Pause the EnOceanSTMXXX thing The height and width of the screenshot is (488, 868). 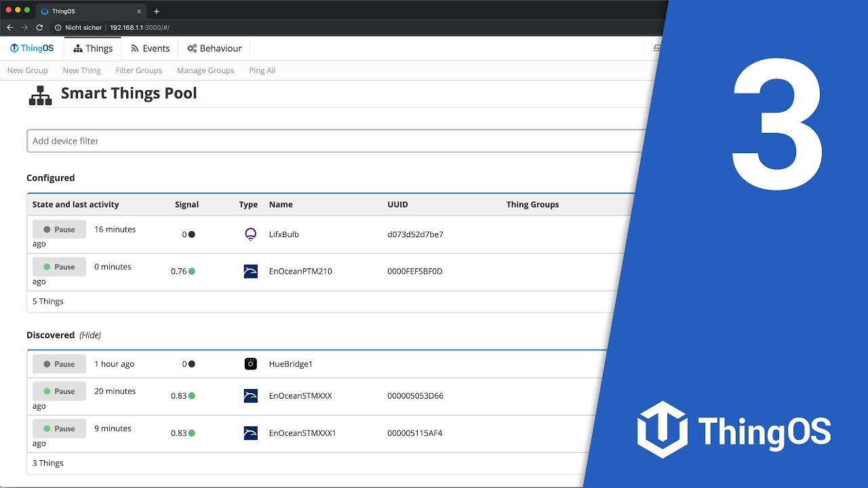[59, 391]
